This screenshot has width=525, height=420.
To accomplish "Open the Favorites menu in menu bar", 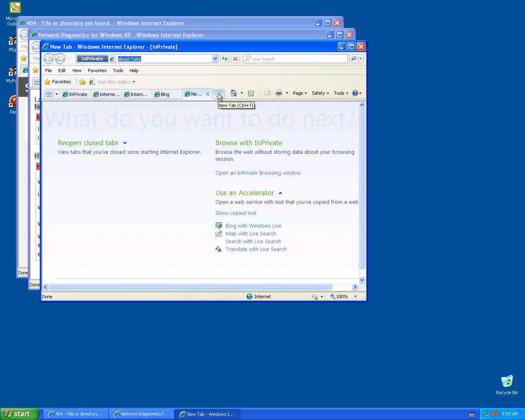I will (x=97, y=71).
